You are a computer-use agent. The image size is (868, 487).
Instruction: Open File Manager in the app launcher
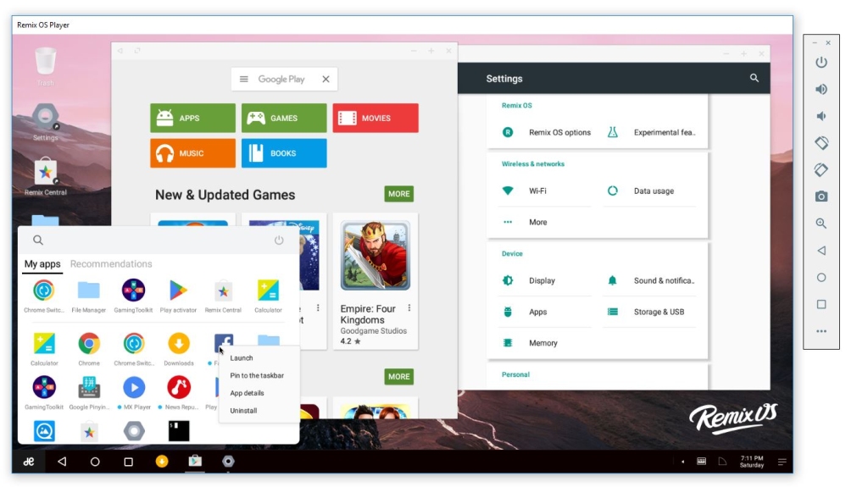(88, 296)
